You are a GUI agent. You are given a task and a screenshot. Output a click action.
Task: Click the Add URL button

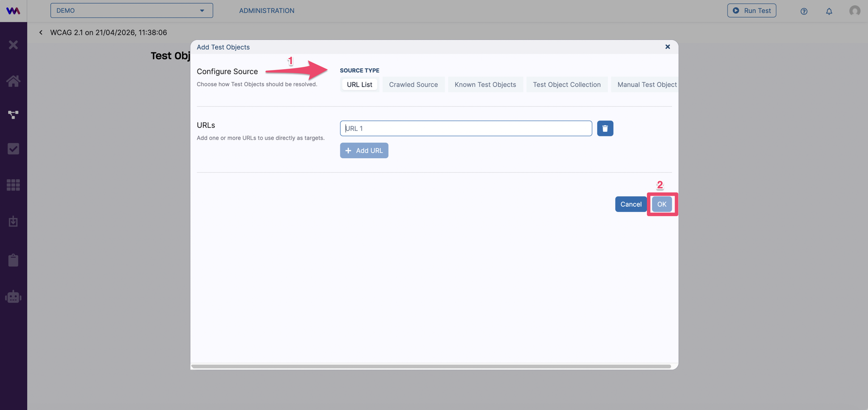click(x=364, y=151)
